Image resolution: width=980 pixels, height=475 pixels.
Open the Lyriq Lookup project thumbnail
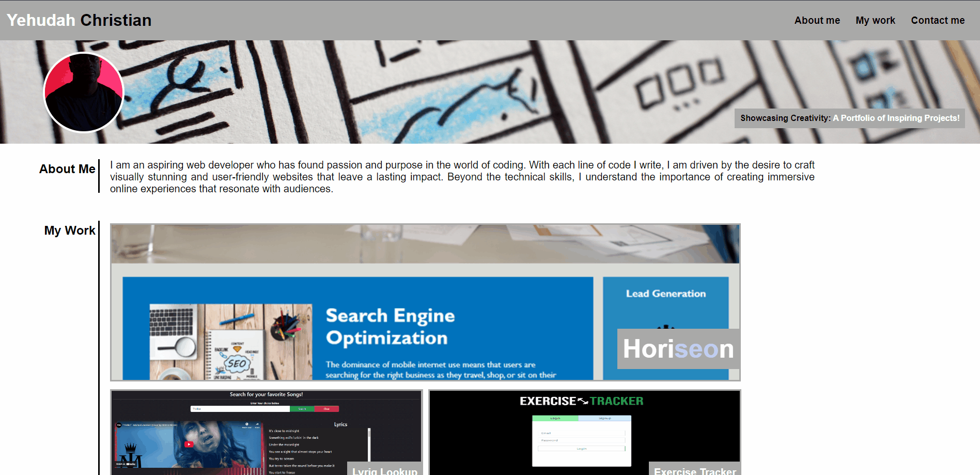pos(266,432)
